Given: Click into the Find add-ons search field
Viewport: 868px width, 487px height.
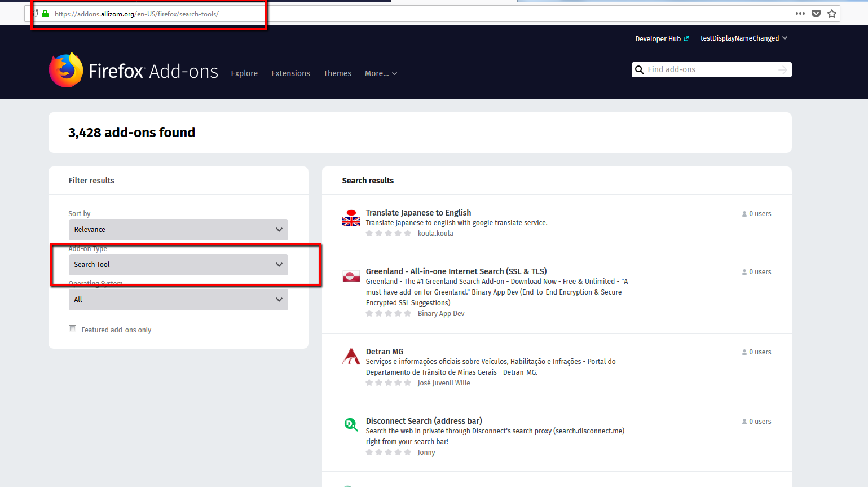Looking at the screenshot, I should coord(711,69).
